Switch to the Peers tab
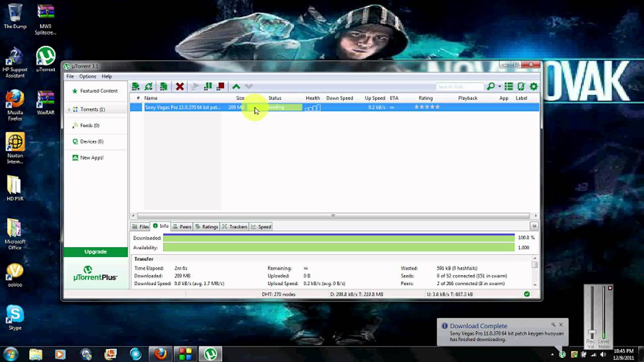The width and height of the screenshot is (644, 362). point(182,227)
